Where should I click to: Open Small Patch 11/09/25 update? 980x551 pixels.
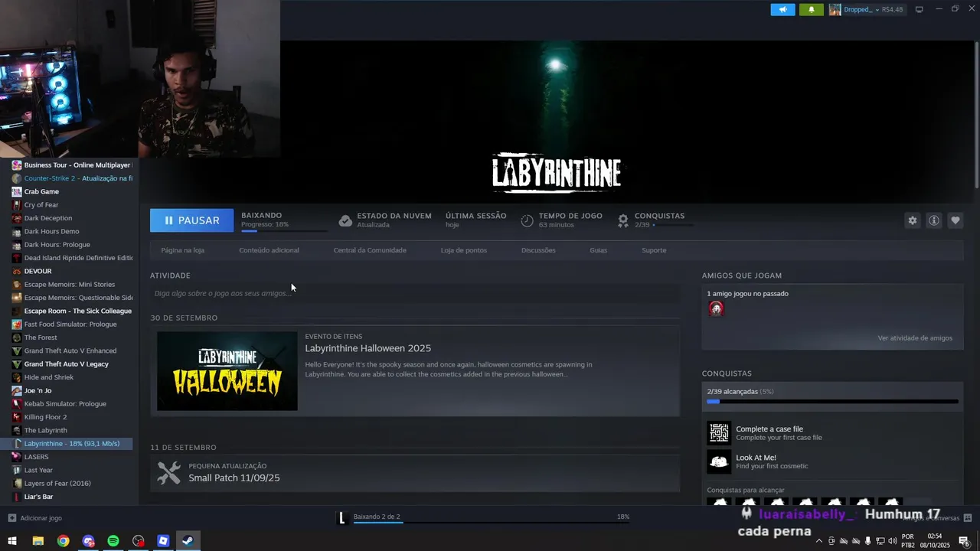[x=234, y=478]
